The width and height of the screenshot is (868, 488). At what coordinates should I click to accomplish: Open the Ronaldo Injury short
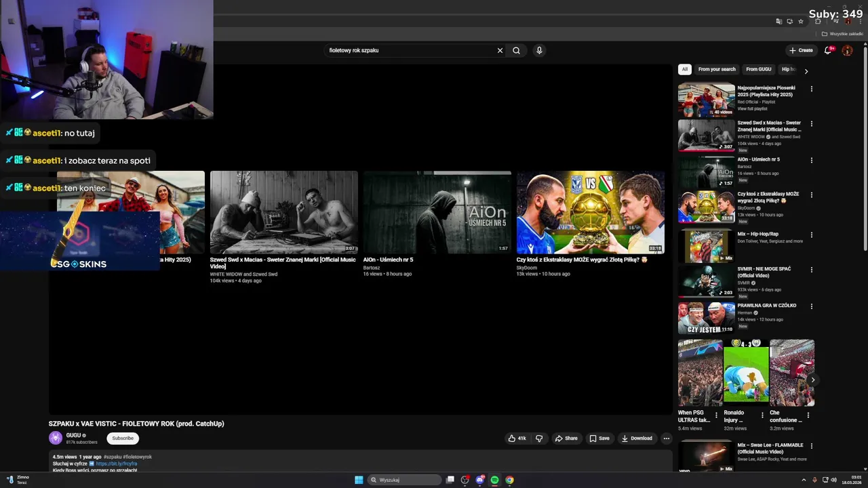tap(746, 373)
